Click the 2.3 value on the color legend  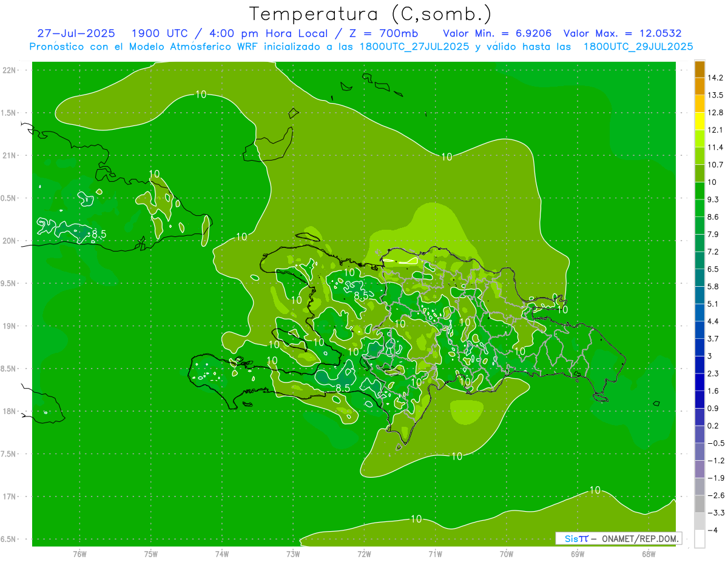(714, 373)
